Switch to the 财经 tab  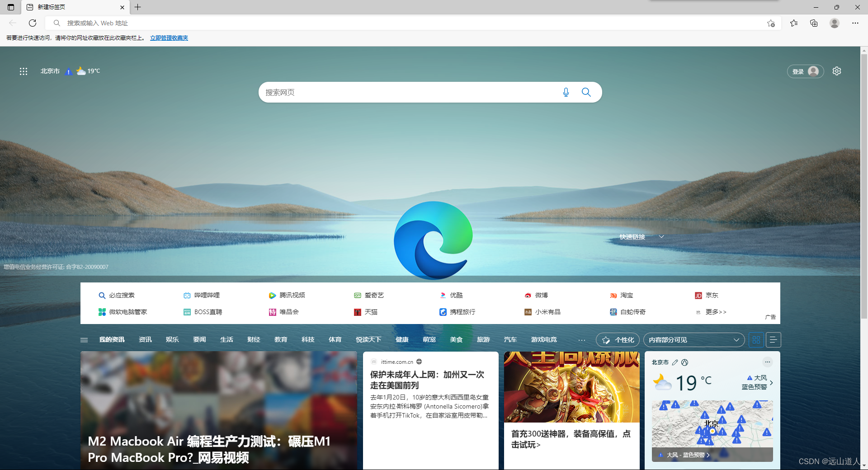click(254, 340)
